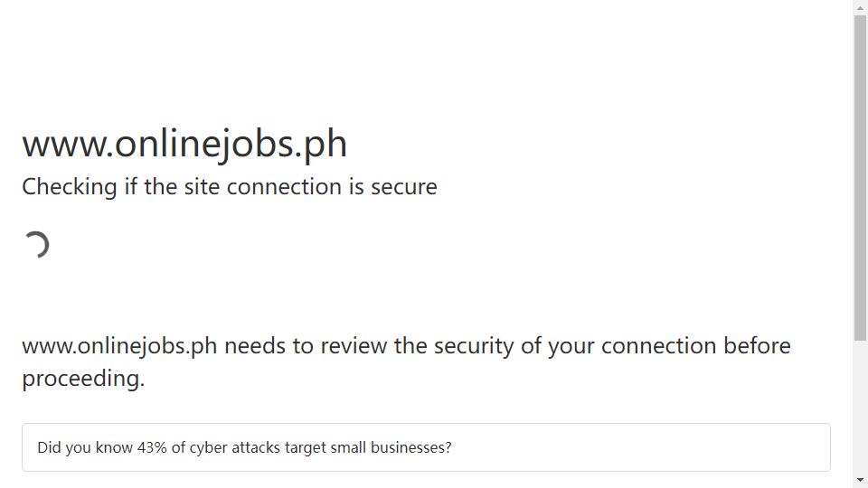Click '43%' in the fact box
This screenshot has width=868, height=488.
pyautogui.click(x=152, y=447)
